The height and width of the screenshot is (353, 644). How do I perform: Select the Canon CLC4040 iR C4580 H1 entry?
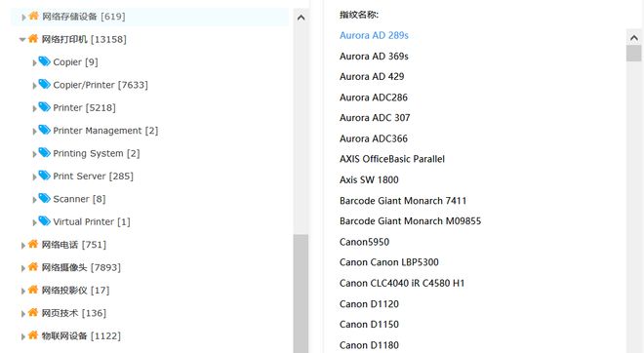(402, 283)
